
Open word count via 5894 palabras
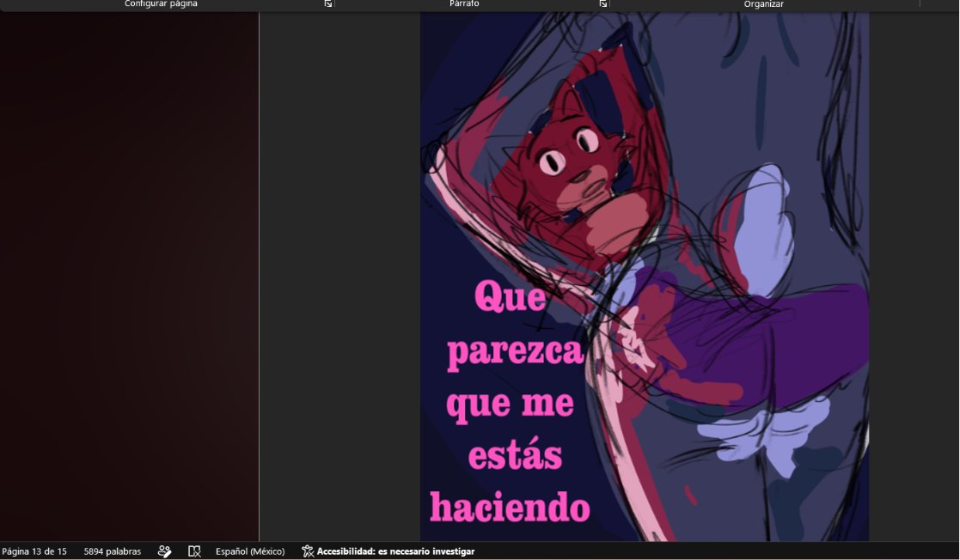[112, 551]
